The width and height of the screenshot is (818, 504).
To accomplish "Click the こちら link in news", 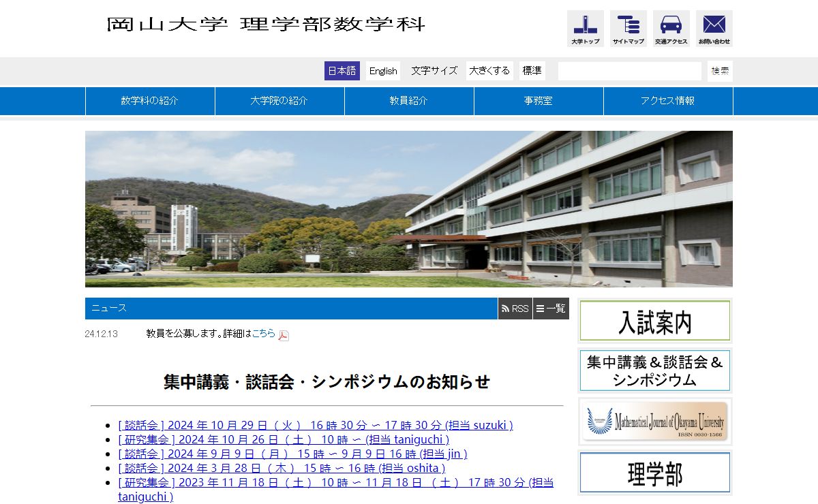I will click(263, 334).
